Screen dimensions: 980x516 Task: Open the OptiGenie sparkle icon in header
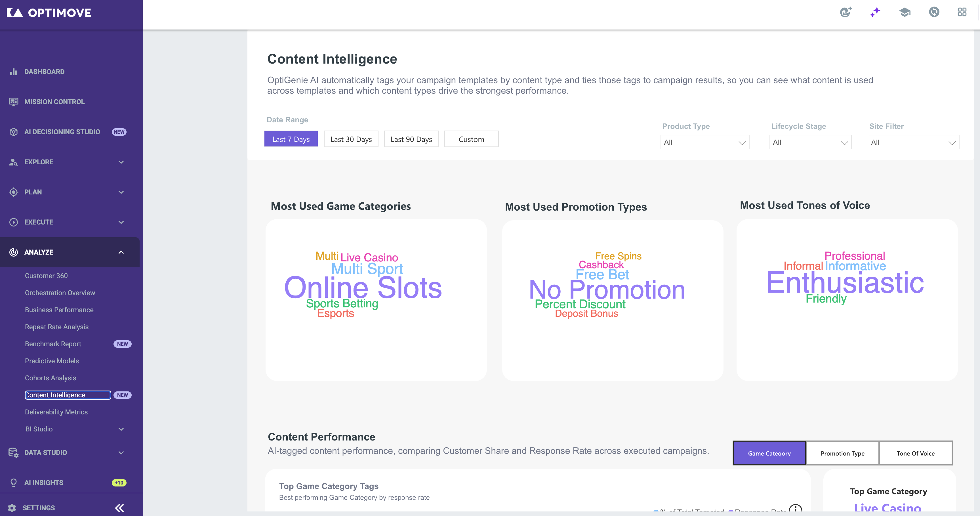point(875,12)
